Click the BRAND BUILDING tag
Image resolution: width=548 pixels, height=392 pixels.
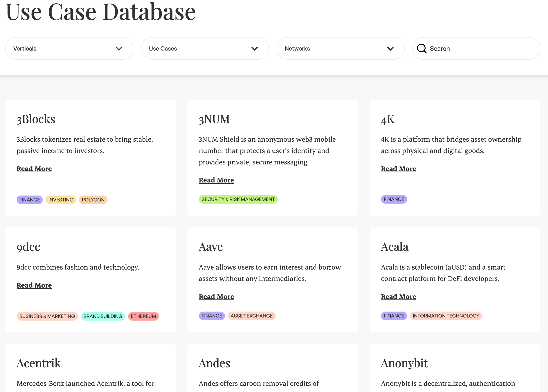click(x=103, y=316)
